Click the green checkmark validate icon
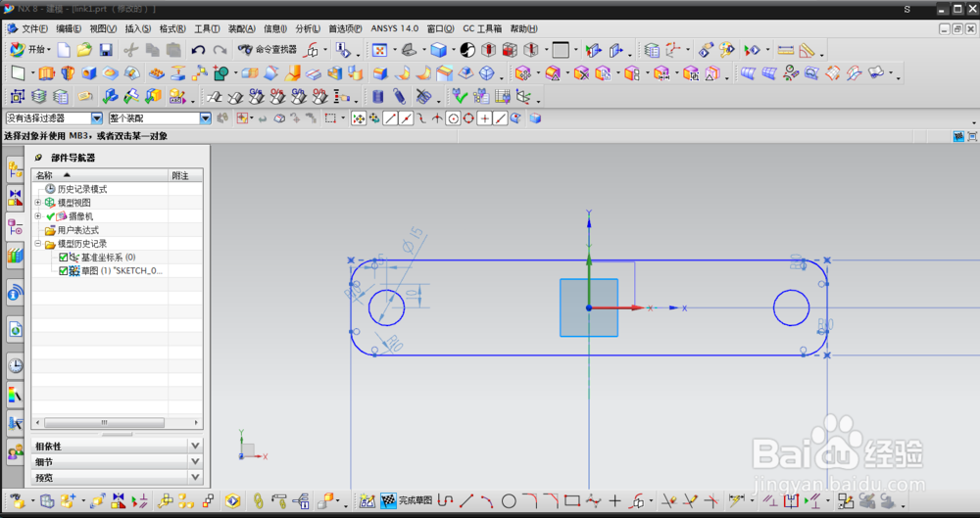Viewport: 980px width, 518px height. 460,96
